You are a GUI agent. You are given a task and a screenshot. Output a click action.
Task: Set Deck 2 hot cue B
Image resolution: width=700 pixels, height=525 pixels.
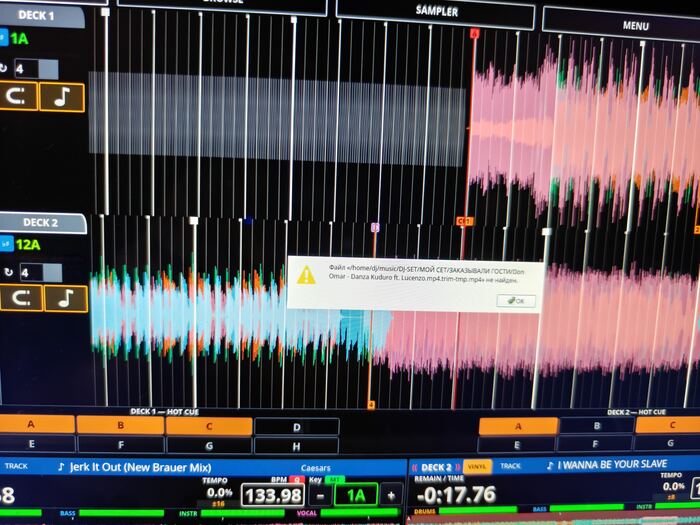pos(597,425)
